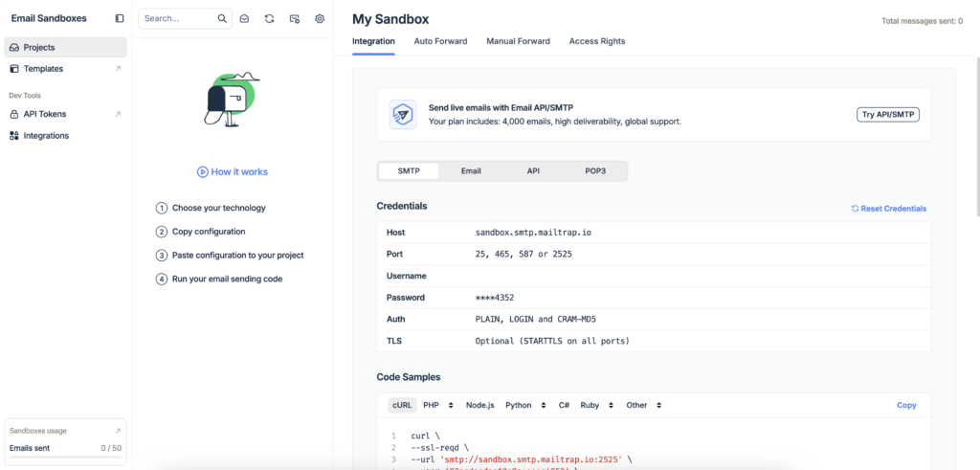Open the Projects sidebar item
Viewport: 980px width, 470px height.
(x=66, y=48)
